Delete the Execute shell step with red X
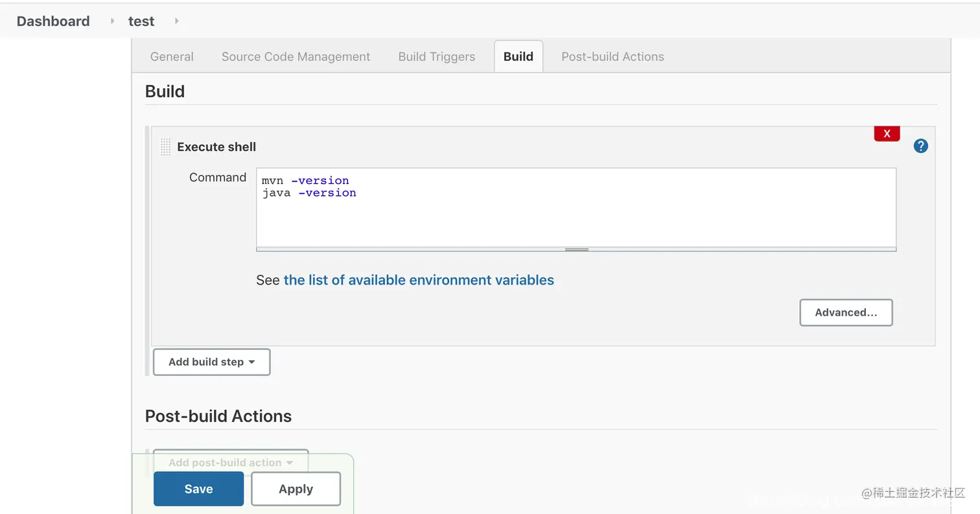The image size is (980, 514). [x=887, y=134]
